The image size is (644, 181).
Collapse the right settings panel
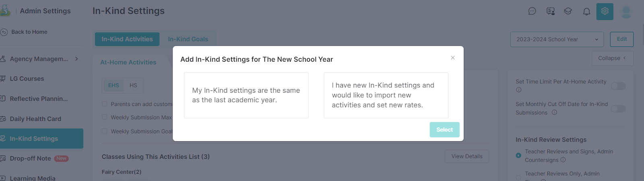tap(612, 58)
